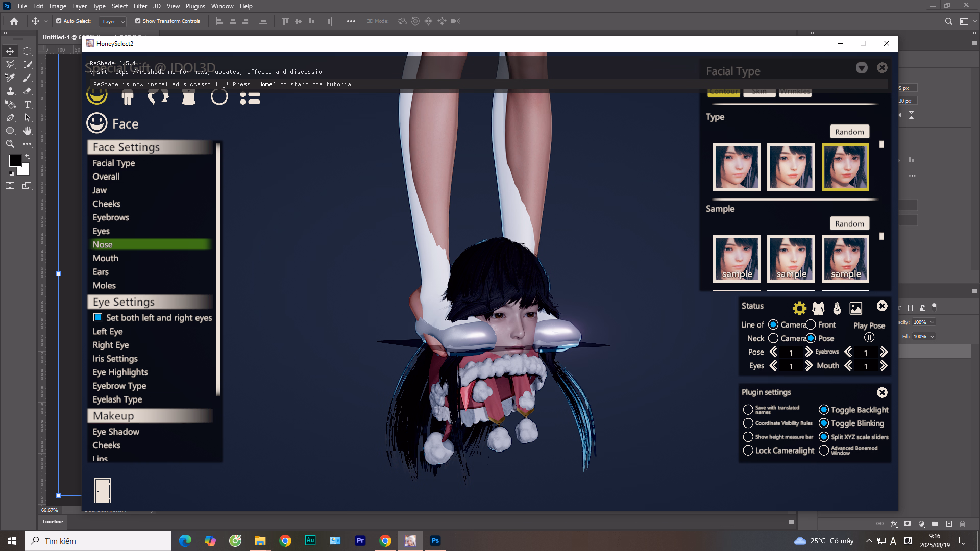The height and width of the screenshot is (551, 980).
Task: Collapse the Facial Type panel arrow
Action: pos(862,68)
